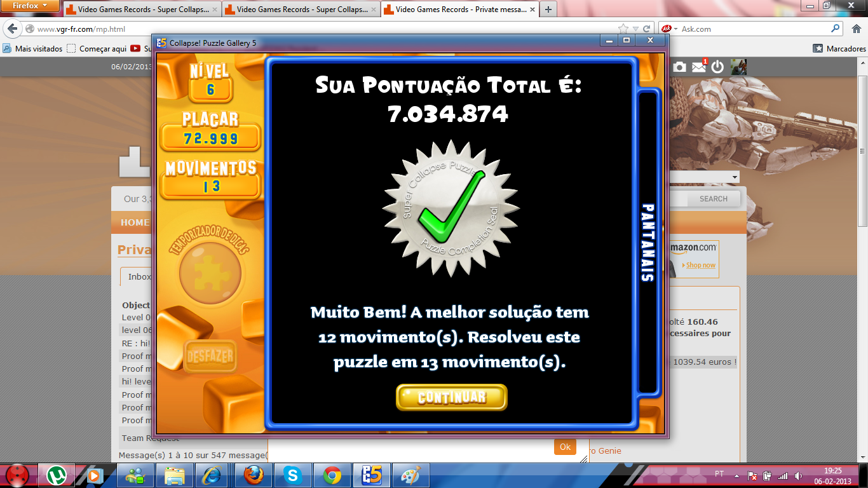The width and height of the screenshot is (868, 488).
Task: Open Skype from the taskbar
Action: coord(292,475)
